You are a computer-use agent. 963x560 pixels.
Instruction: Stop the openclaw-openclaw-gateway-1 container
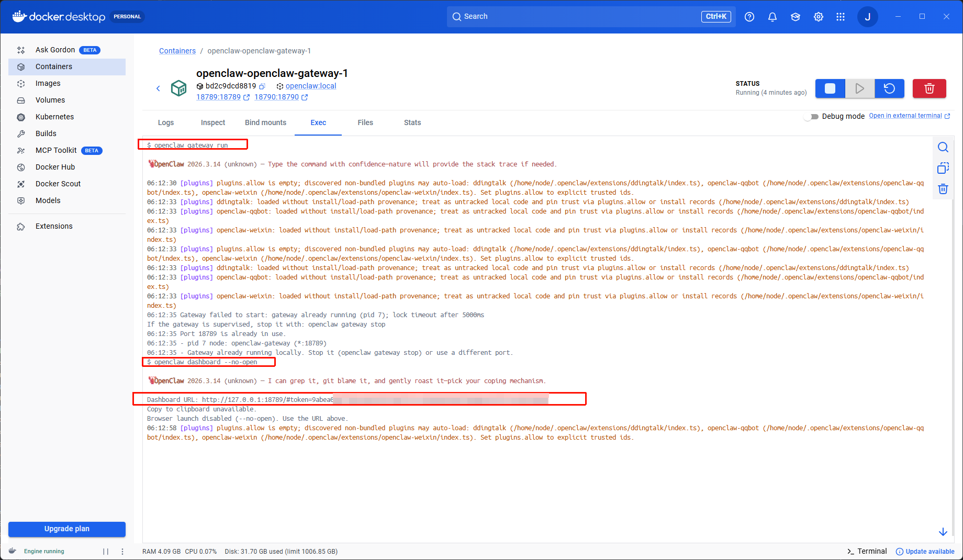(830, 88)
